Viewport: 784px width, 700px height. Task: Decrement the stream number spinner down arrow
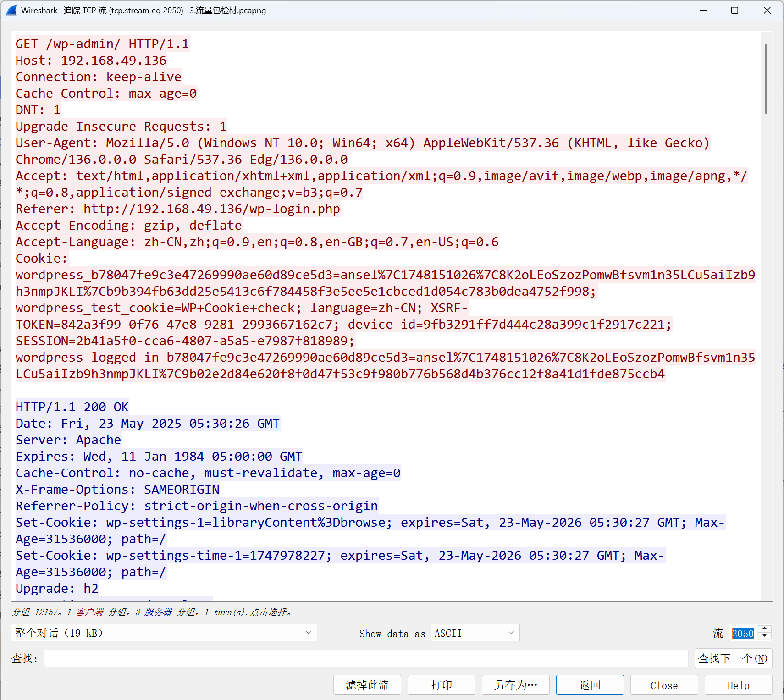(x=764, y=637)
